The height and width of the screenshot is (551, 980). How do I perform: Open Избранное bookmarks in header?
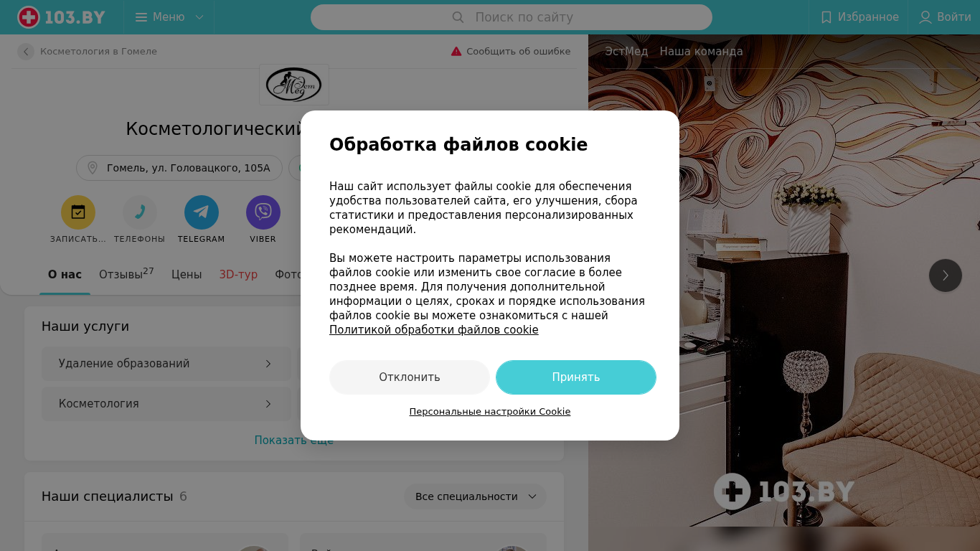tap(859, 17)
